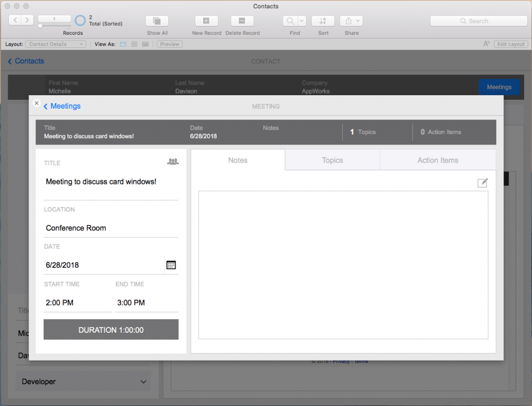Click the header Date 6/28/2018 text
Viewport: 532px width, 406px height.
tap(203, 136)
